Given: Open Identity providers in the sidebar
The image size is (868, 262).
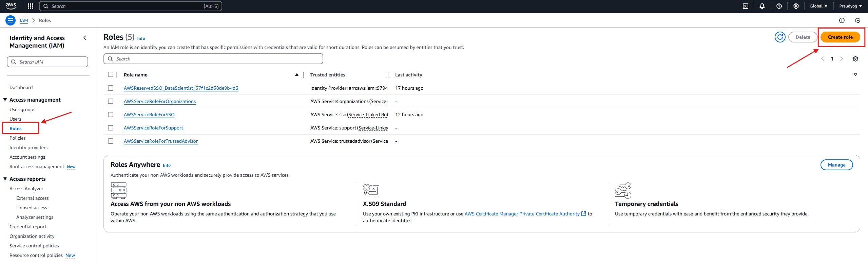Looking at the screenshot, I should tap(28, 147).
